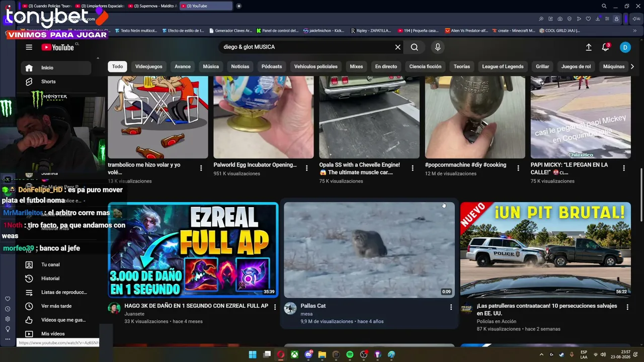Open browser sidebar settings gear

tap(8, 319)
